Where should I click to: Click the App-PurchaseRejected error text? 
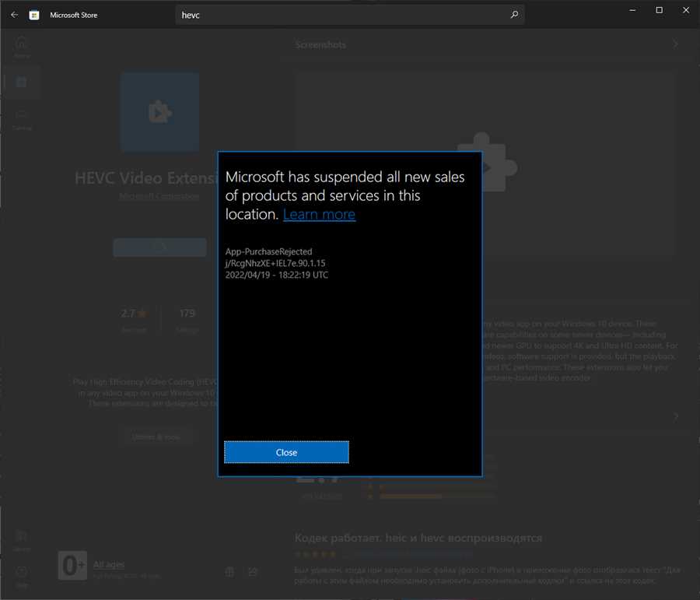[269, 251]
